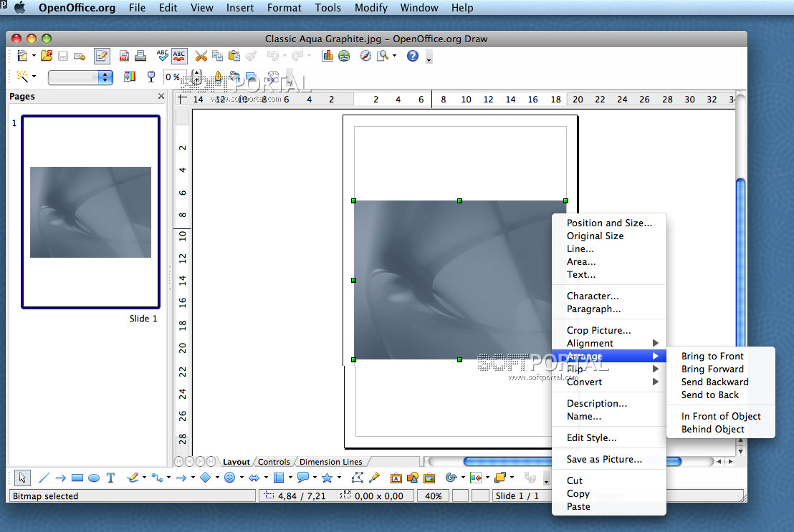Select Crop Picture from the context menu
The image size is (794, 532).
598,330
